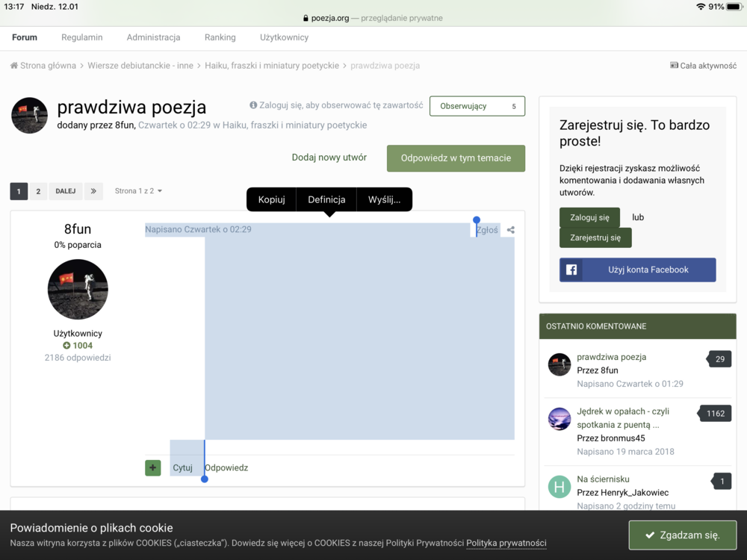The width and height of the screenshot is (747, 560).
Task: Switch to the Użytkownicy tab
Action: (284, 37)
